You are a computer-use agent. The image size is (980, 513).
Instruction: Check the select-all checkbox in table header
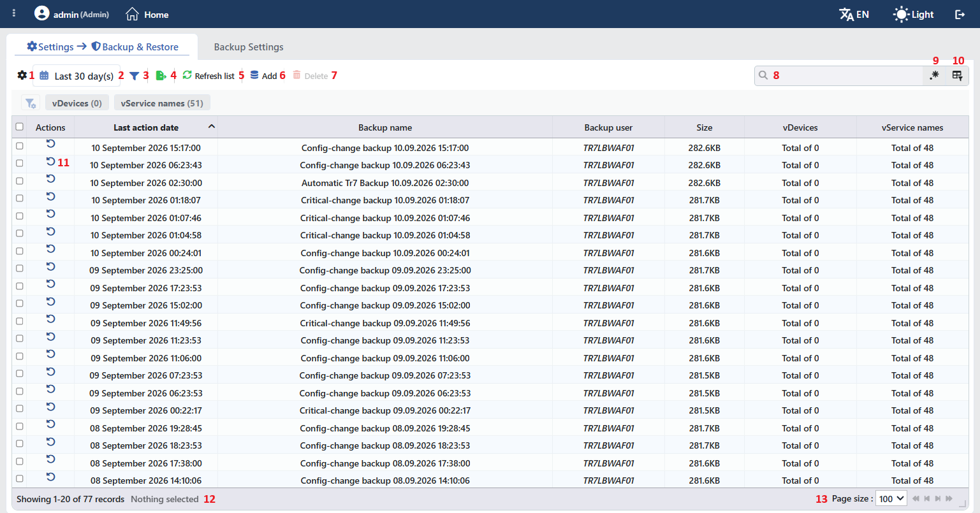[x=19, y=127]
